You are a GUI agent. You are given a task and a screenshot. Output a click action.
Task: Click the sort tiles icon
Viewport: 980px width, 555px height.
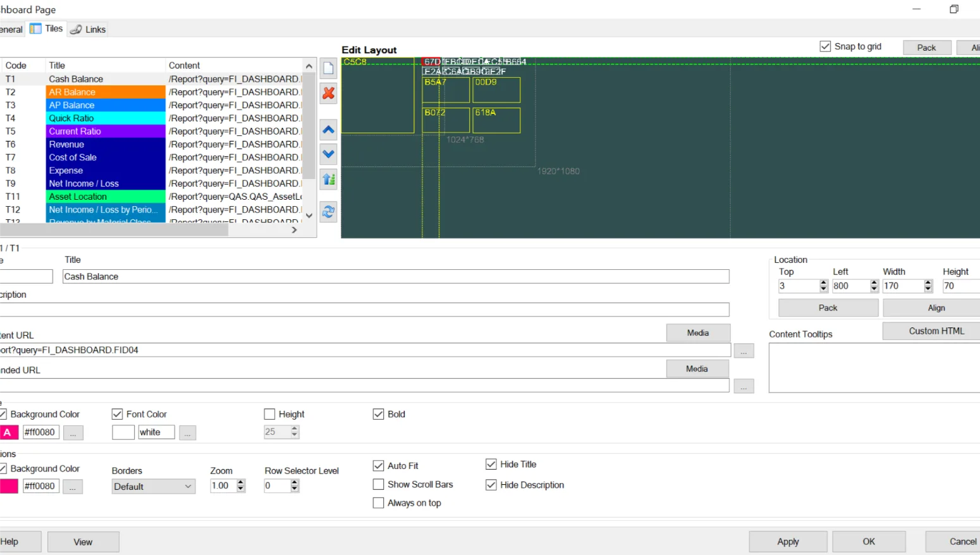click(328, 180)
